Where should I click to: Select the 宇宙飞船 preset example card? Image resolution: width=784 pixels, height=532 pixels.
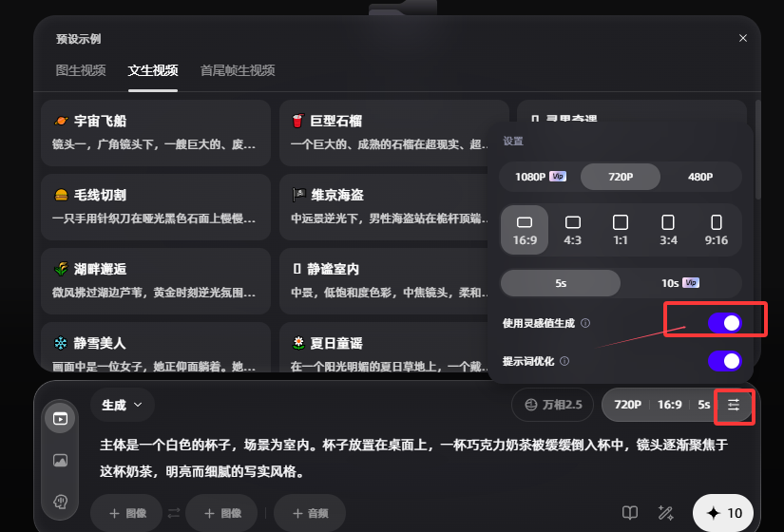156,133
